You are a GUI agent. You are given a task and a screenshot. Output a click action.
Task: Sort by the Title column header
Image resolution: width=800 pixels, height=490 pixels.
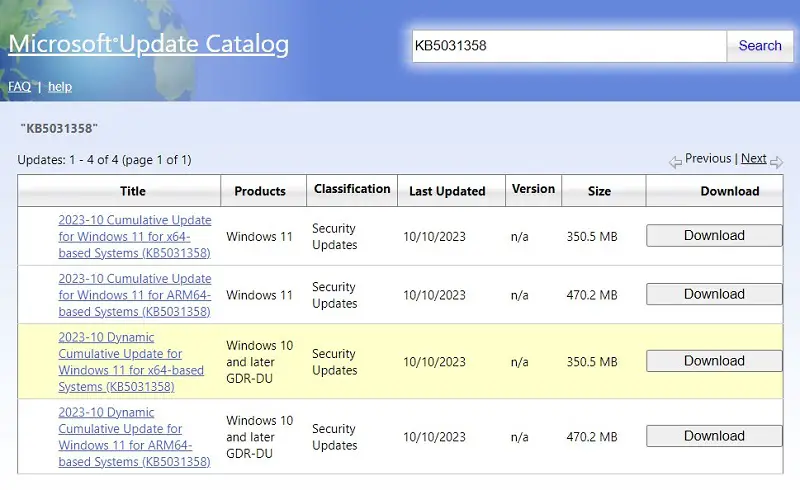[133, 191]
